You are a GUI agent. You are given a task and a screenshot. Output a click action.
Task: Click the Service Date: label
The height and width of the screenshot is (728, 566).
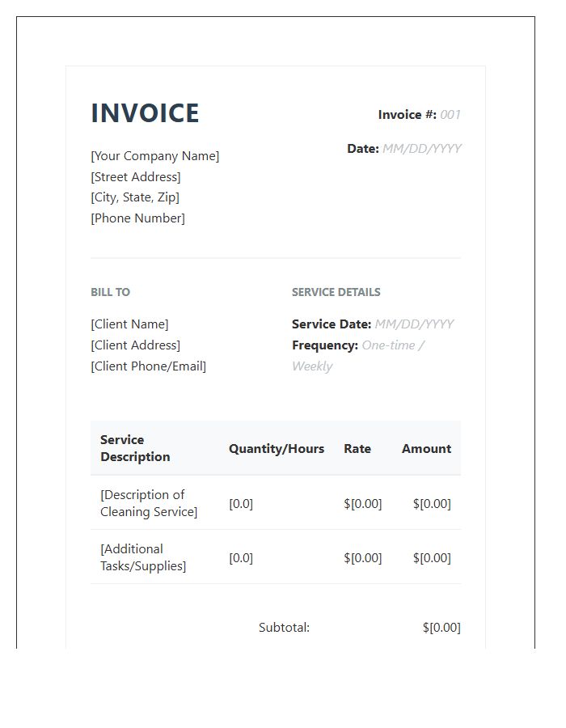(x=332, y=324)
